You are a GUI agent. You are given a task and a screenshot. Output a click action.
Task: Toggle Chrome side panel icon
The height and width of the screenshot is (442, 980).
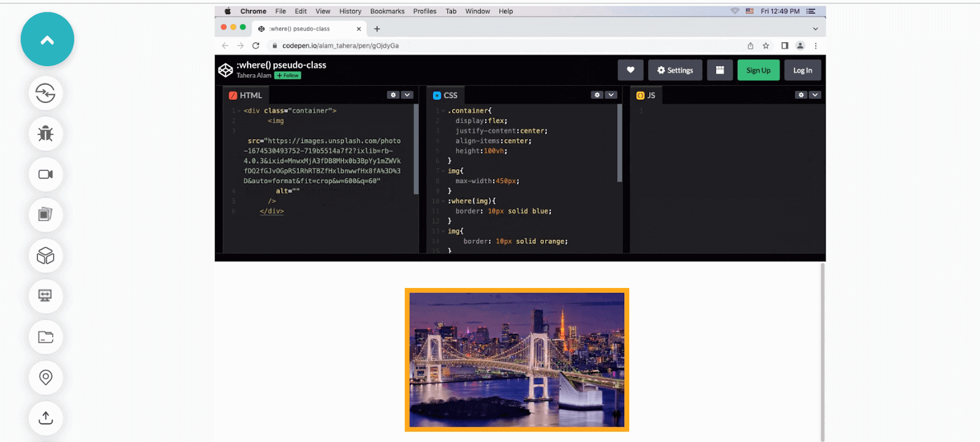[785, 45]
